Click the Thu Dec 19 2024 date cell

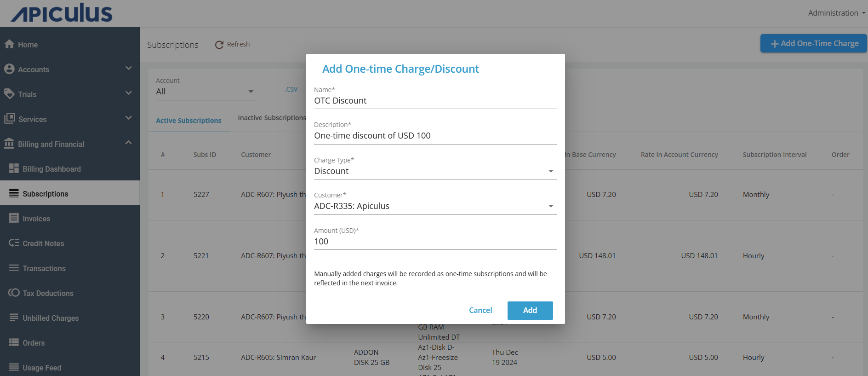505,358
